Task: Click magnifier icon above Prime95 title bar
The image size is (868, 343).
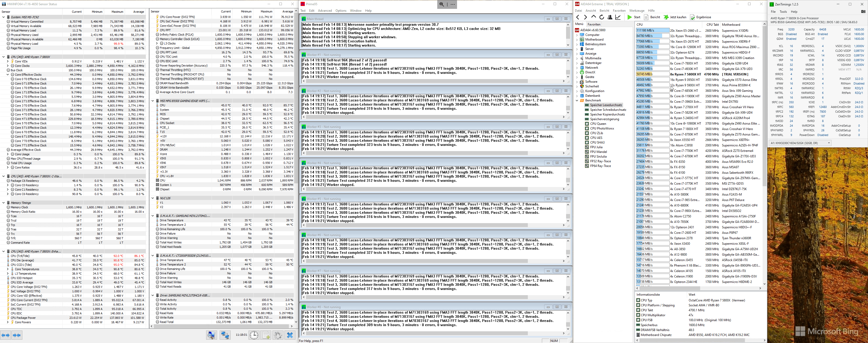Action: click(x=441, y=4)
